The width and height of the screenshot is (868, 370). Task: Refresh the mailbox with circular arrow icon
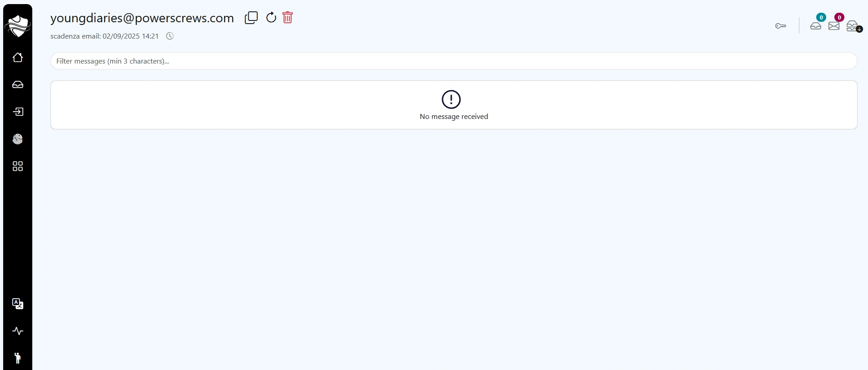(271, 18)
